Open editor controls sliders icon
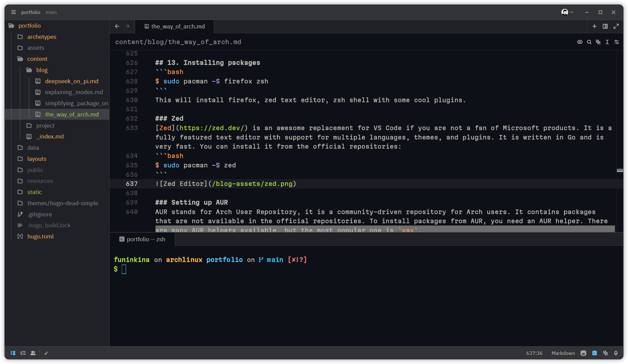Image resolution: width=628 pixels, height=364 pixels. point(616,42)
